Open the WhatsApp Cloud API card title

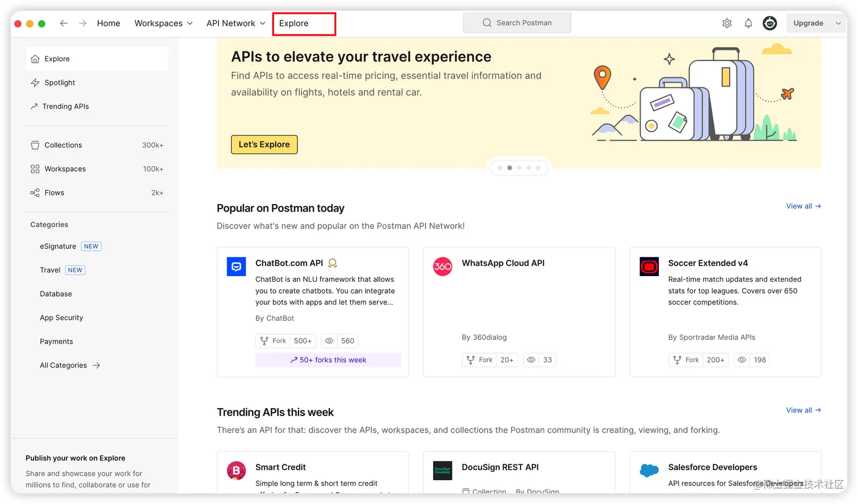503,263
